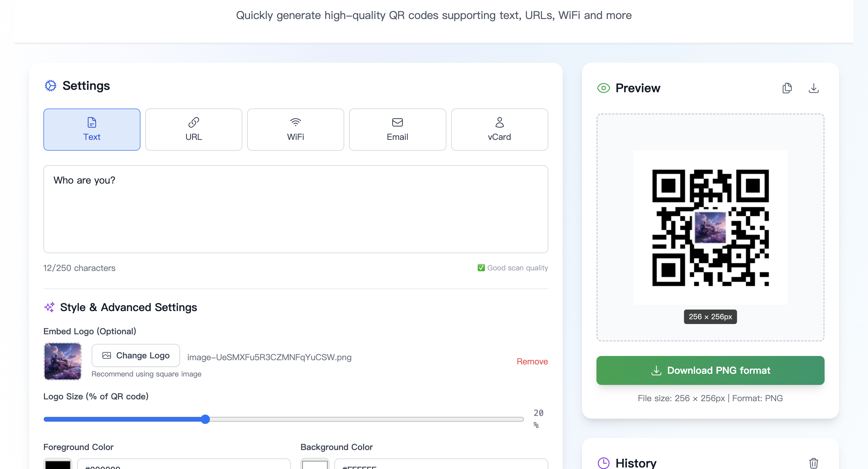The width and height of the screenshot is (868, 469).
Task: Click the Good scan quality checkmark
Action: 481,268
